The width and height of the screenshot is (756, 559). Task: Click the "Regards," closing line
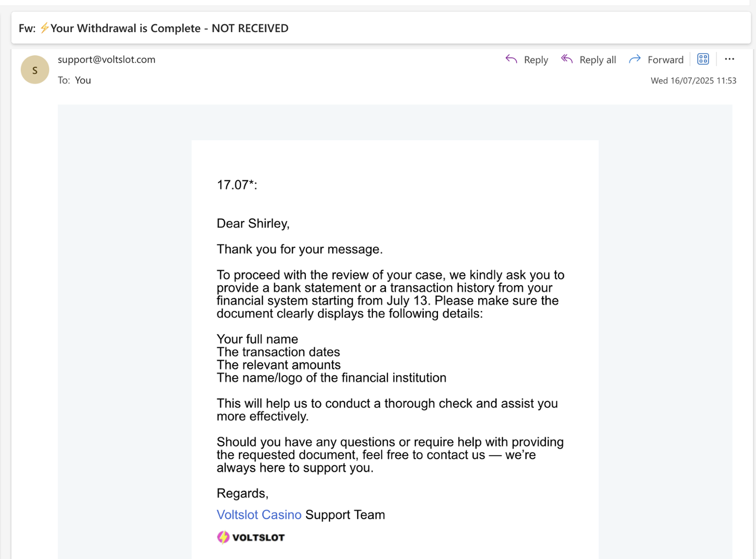(242, 493)
